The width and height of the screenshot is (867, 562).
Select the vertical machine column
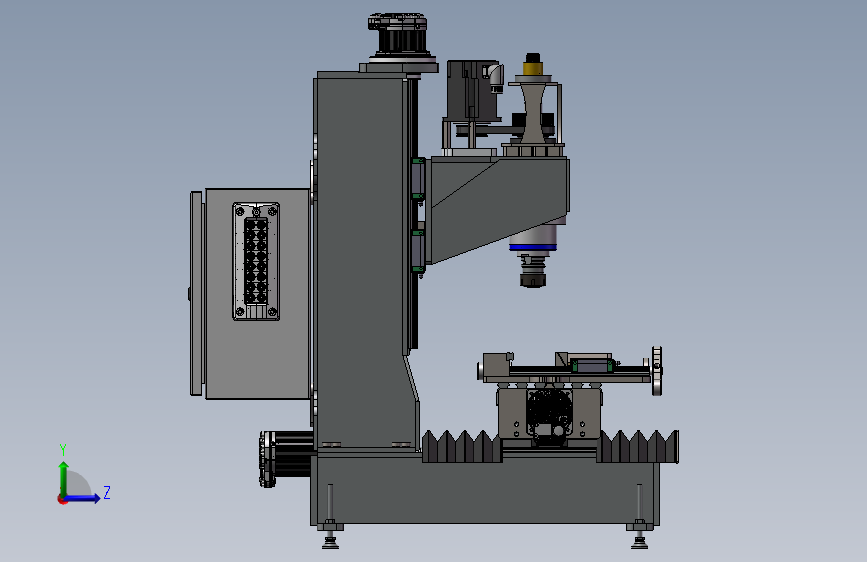pyautogui.click(x=361, y=260)
